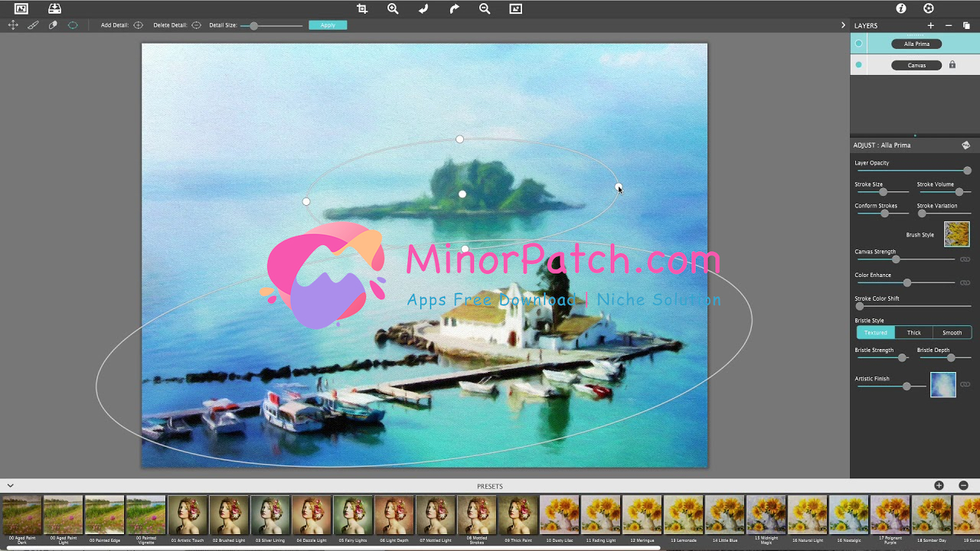Click the lock icon on Canvas layer
This screenshot has width=980, height=551.
click(x=952, y=65)
